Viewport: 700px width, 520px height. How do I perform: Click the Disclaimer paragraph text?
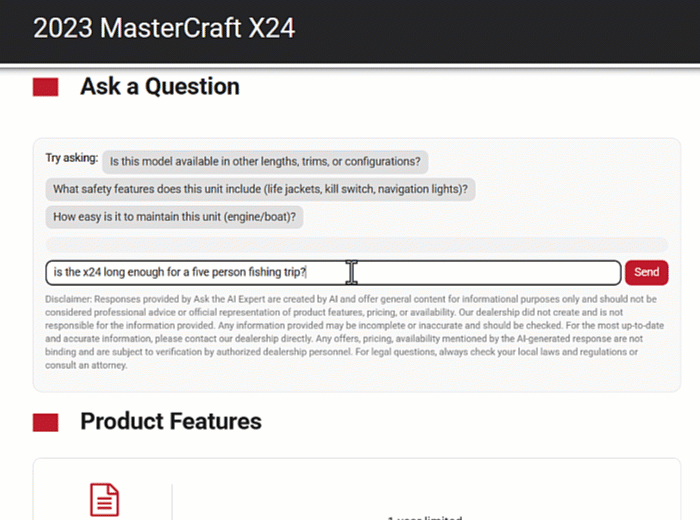tap(355, 332)
